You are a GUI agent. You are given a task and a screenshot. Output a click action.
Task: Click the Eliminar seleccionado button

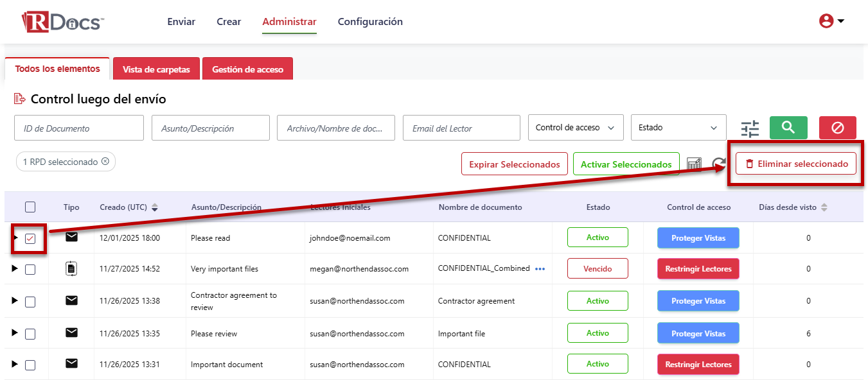(795, 164)
